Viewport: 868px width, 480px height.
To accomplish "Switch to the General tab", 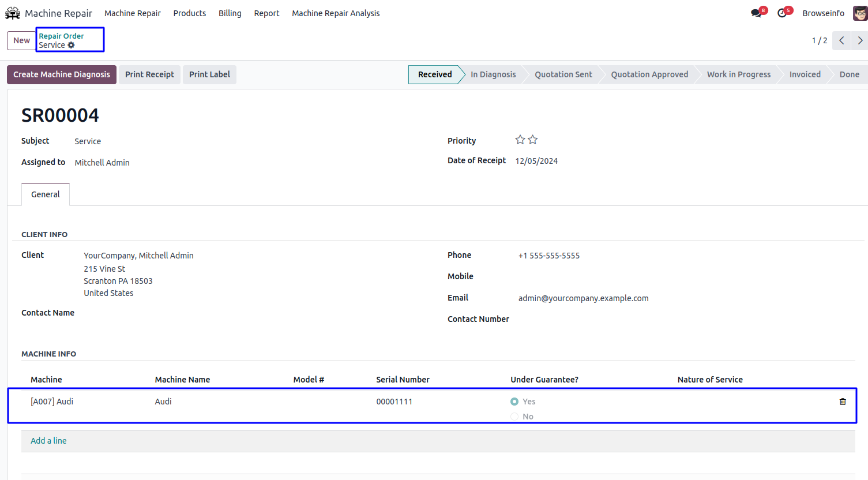I will pos(46,194).
